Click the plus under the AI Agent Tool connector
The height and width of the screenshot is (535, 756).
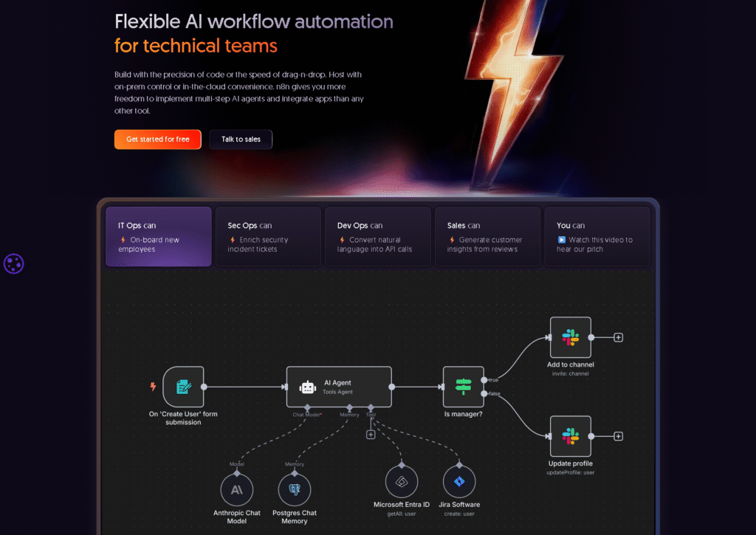pyautogui.click(x=371, y=435)
